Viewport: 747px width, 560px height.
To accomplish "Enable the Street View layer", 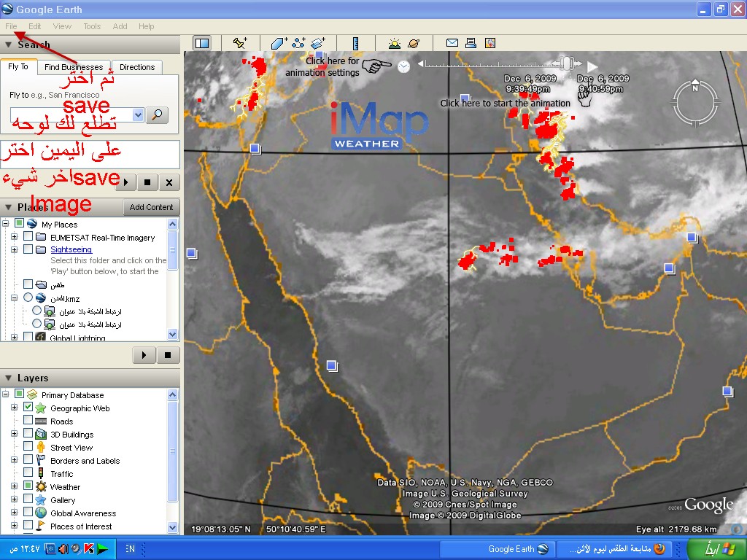I will 28,446.
